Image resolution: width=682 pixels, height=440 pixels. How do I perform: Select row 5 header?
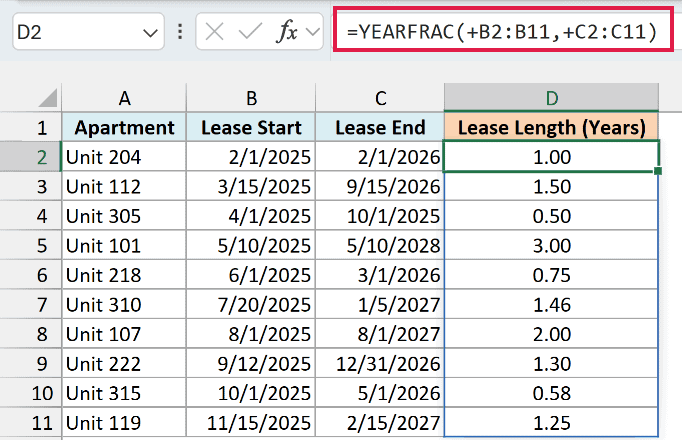(30, 245)
